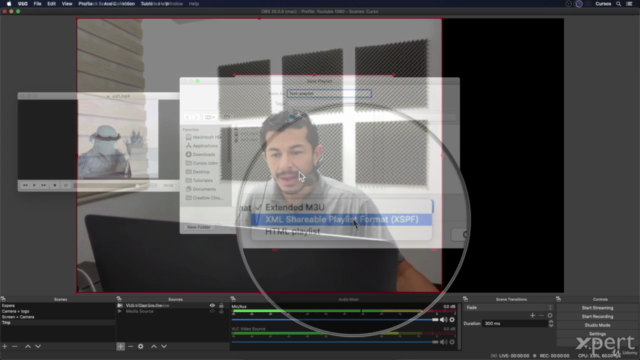The width and height of the screenshot is (640, 360).
Task: Undock the Sources panel icon
Action: (119, 299)
